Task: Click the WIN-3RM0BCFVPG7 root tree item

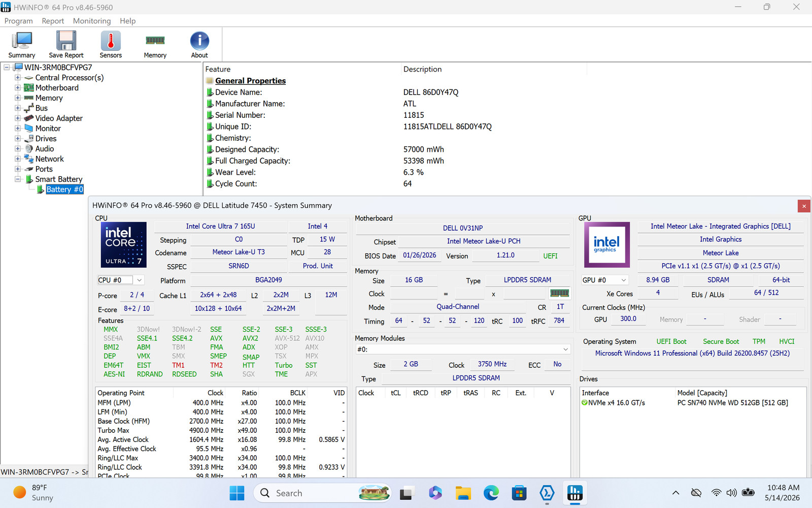Action: coord(58,68)
